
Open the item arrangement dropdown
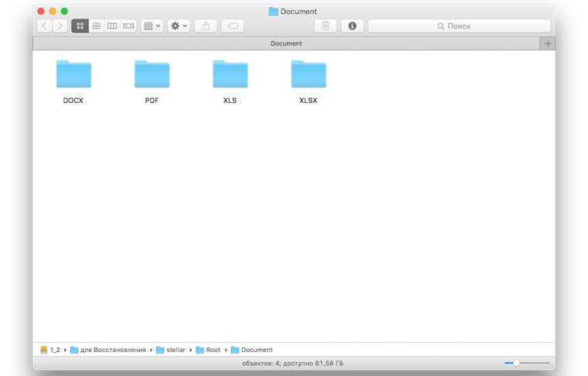point(152,26)
